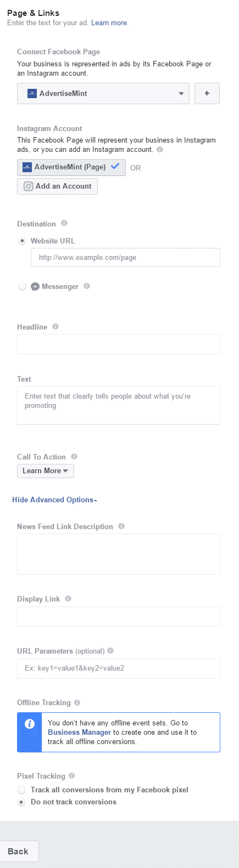The image size is (239, 868).
Task: Click the info icon beside Display Link
Action: click(x=68, y=598)
